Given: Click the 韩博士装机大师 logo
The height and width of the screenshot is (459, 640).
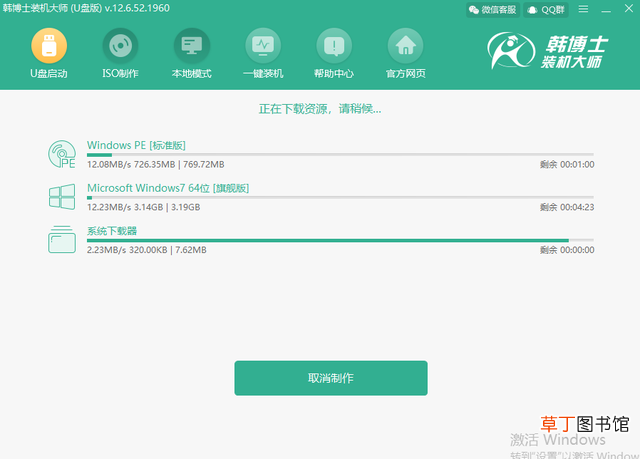Looking at the screenshot, I should pos(548,51).
